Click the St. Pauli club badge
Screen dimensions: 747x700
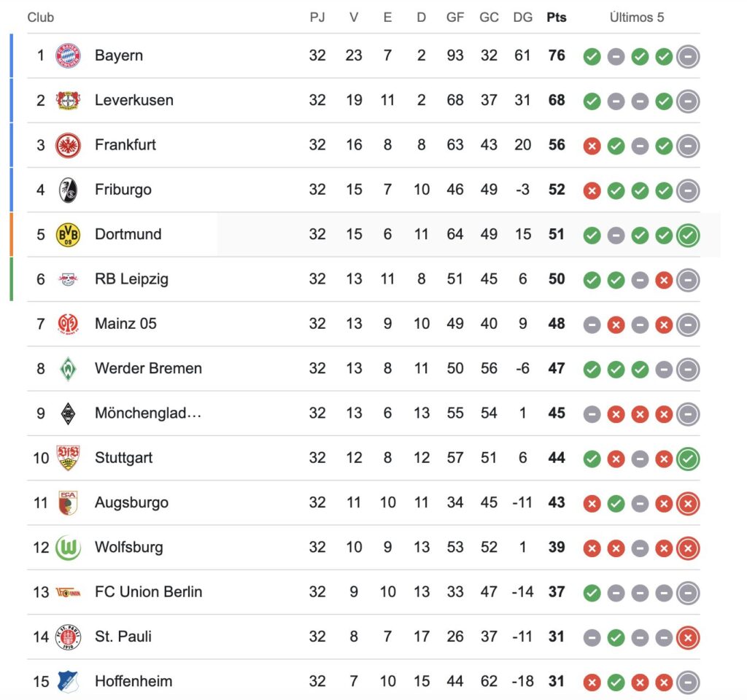click(68, 637)
